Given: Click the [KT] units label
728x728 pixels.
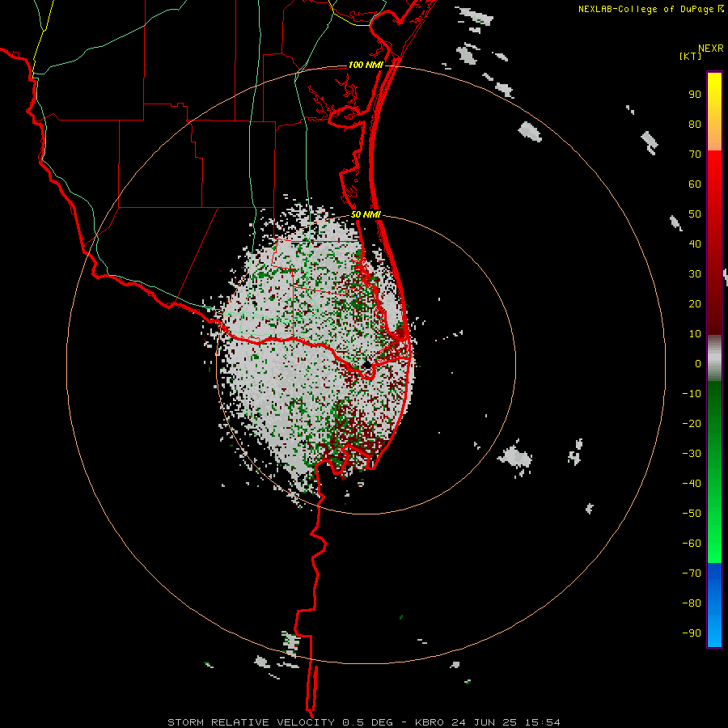Looking at the screenshot, I should pos(690,56).
